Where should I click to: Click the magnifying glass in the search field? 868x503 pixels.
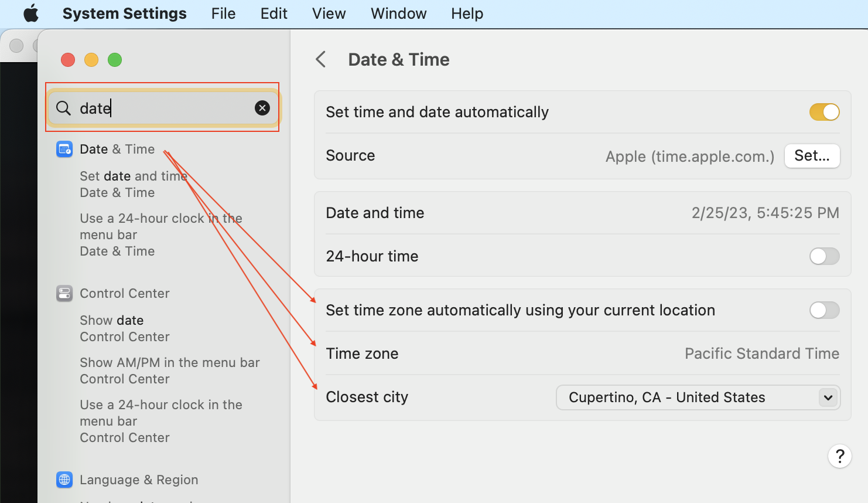pos(63,108)
